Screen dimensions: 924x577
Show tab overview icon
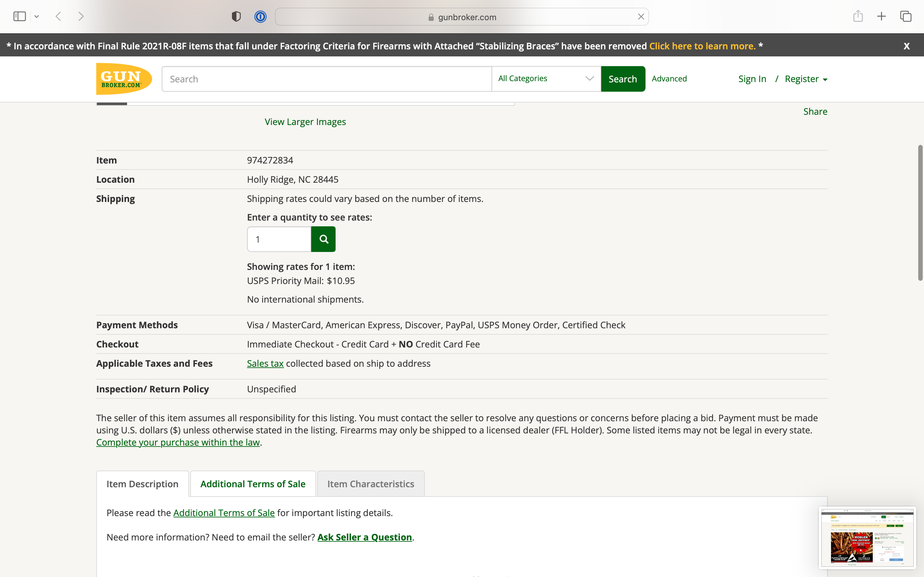pyautogui.click(x=906, y=16)
